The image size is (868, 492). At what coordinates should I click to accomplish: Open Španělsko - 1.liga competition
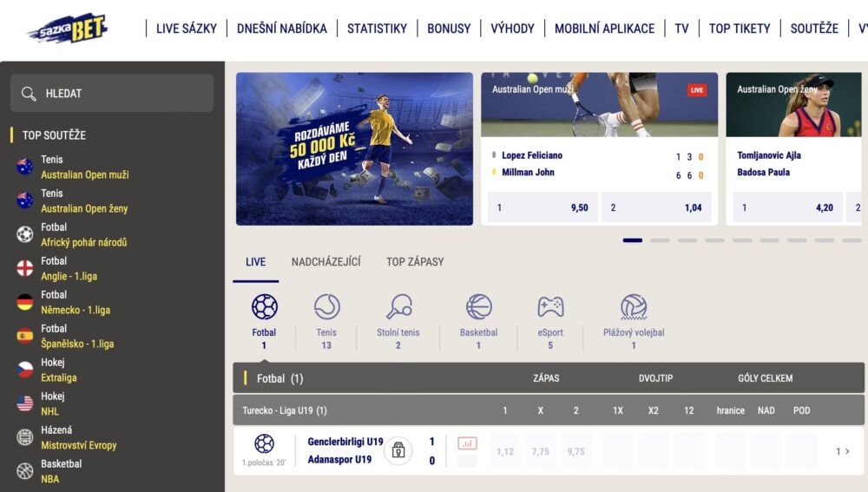coord(77,344)
